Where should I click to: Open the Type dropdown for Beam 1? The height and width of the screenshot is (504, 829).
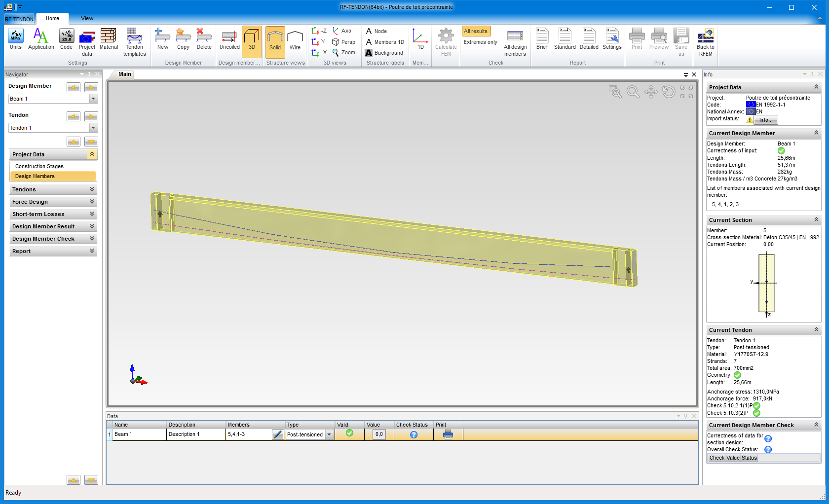click(x=329, y=434)
